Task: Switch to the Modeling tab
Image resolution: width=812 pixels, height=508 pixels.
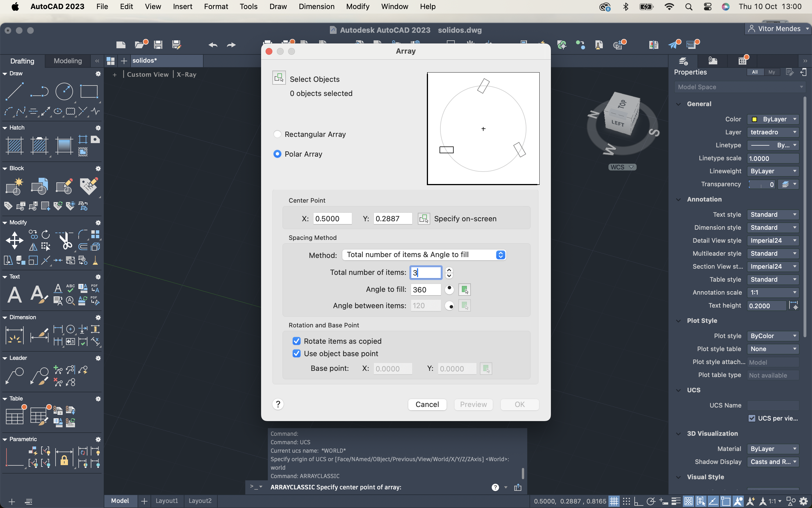Action: point(68,61)
